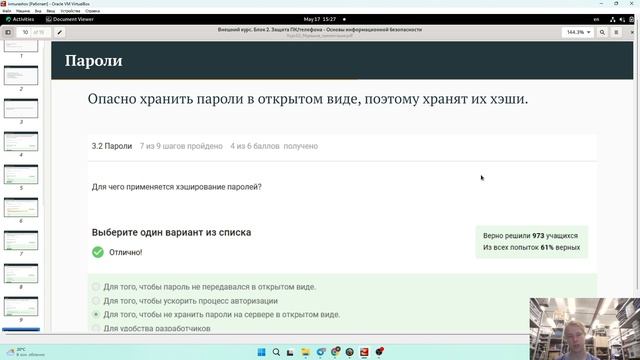640x360 pixels.
Task: Open the hamburger menu in Document Viewer
Action: (616, 32)
